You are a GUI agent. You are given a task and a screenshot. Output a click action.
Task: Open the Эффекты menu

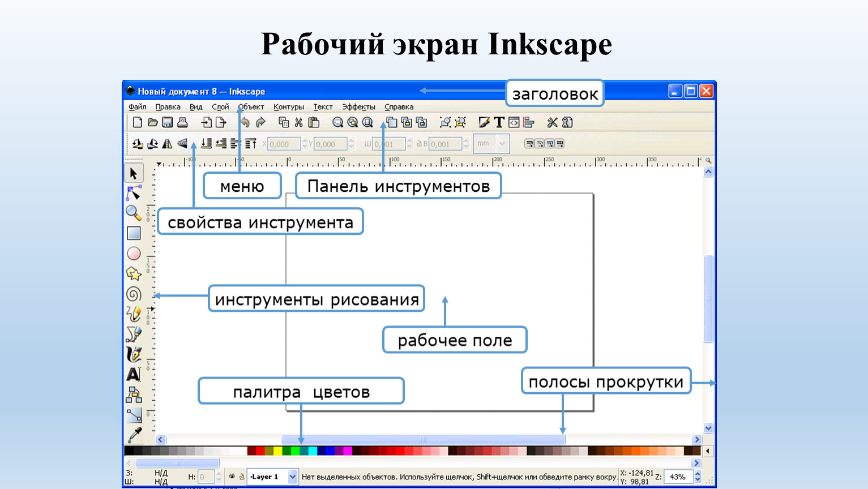pos(358,107)
